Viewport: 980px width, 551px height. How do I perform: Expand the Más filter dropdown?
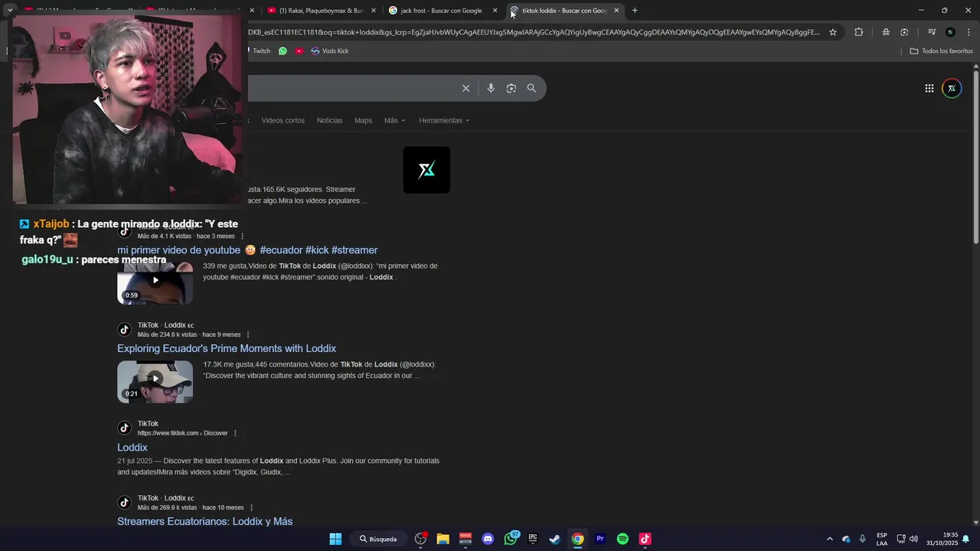394,120
